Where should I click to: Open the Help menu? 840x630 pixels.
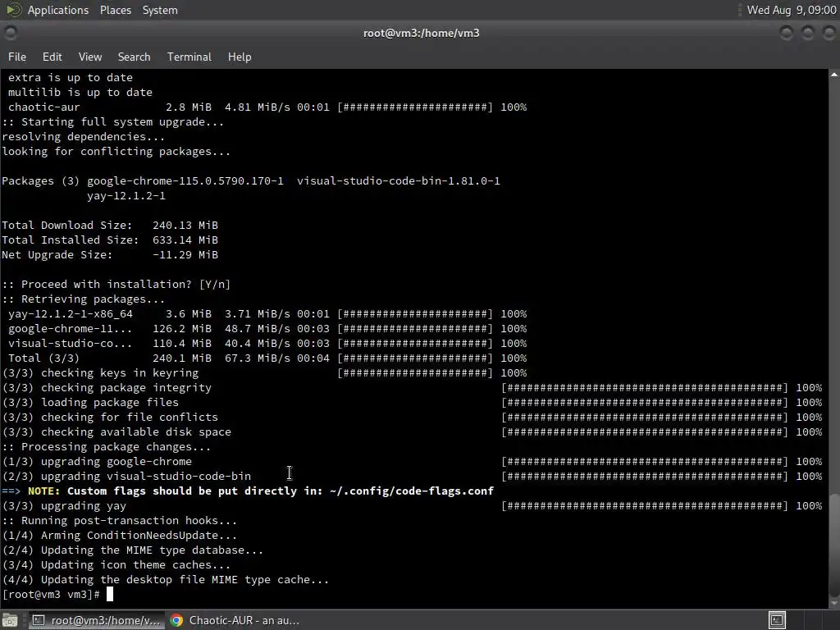(240, 57)
